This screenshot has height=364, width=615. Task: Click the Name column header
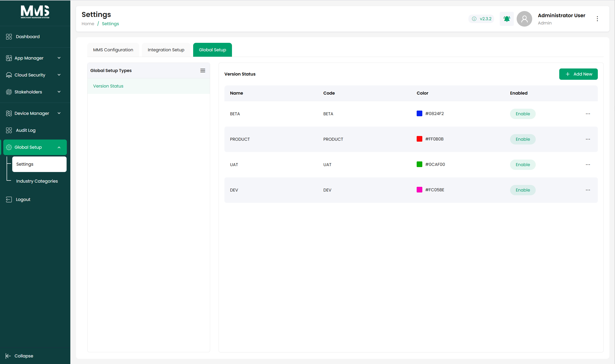click(x=236, y=93)
